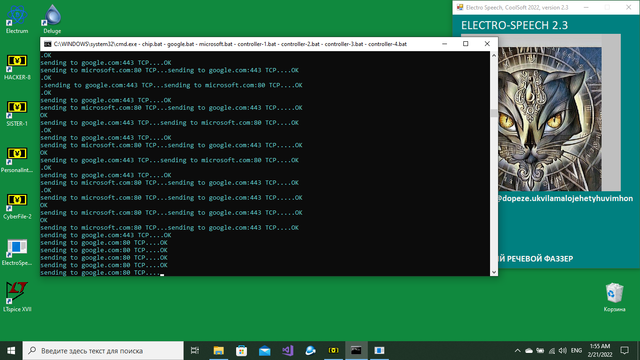Switch to Electro Speech taskbar button

tap(379, 351)
